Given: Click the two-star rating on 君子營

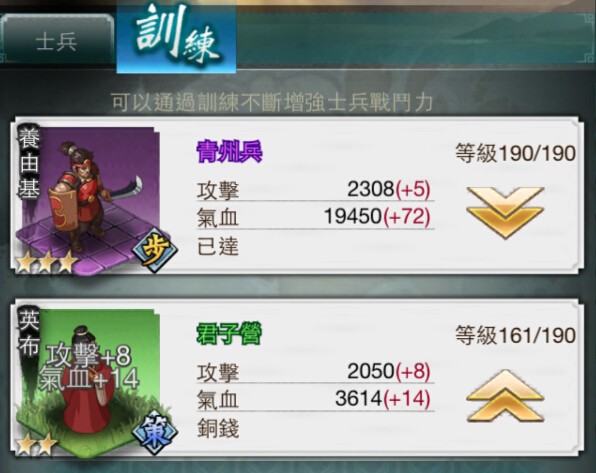Looking at the screenshot, I should [x=36, y=445].
